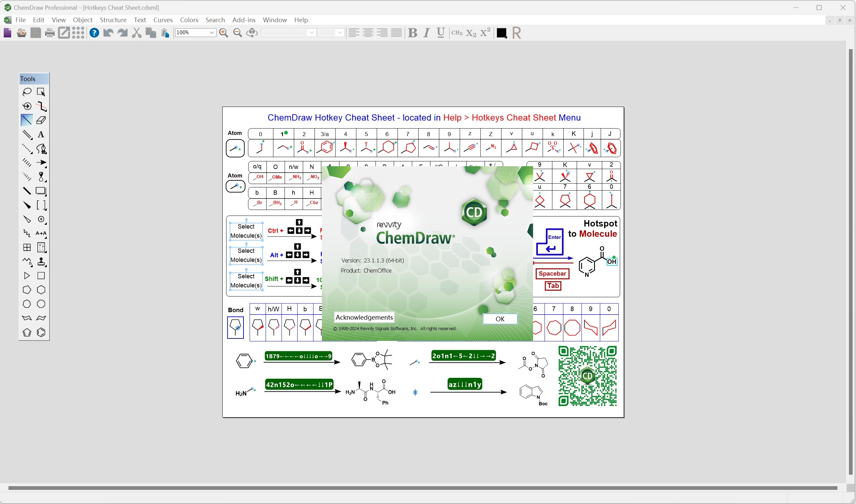Click OK in the About ChemDraw dialog
This screenshot has height=504, width=856.
coord(500,319)
